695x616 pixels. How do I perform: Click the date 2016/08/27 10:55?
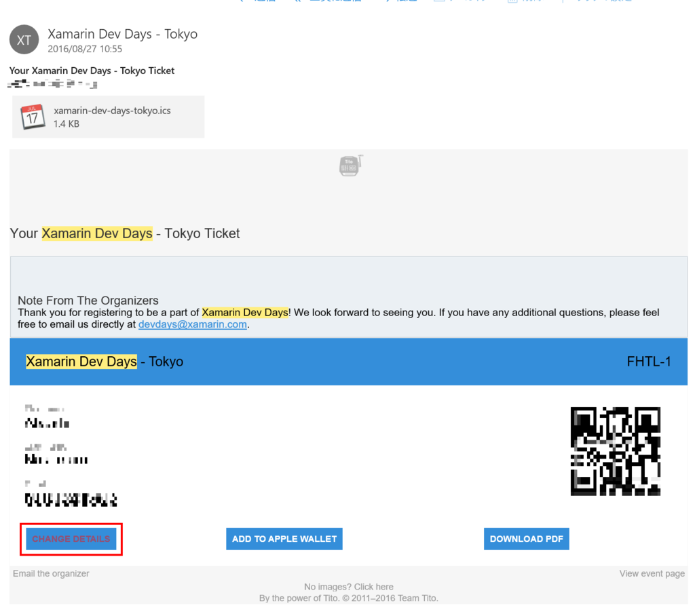tap(85, 49)
